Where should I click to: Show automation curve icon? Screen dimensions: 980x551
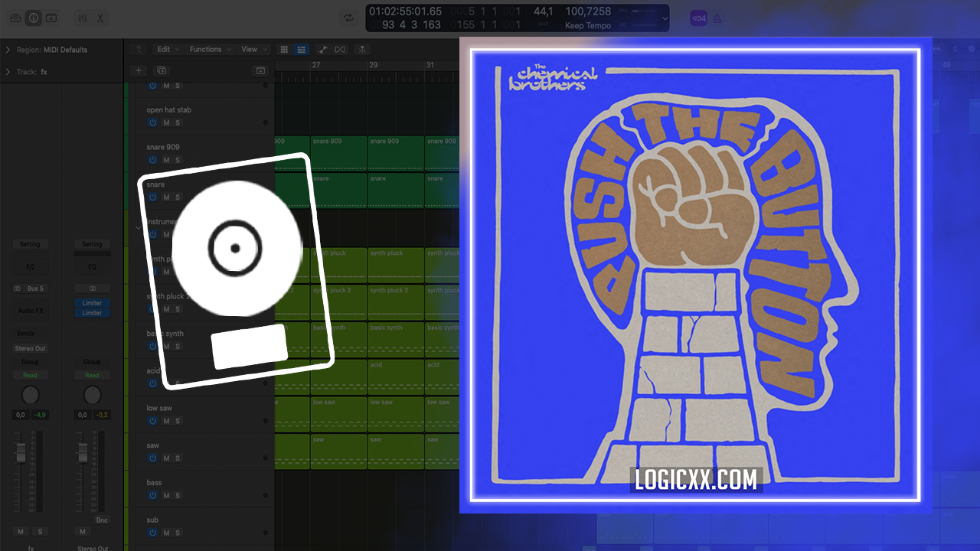(322, 49)
